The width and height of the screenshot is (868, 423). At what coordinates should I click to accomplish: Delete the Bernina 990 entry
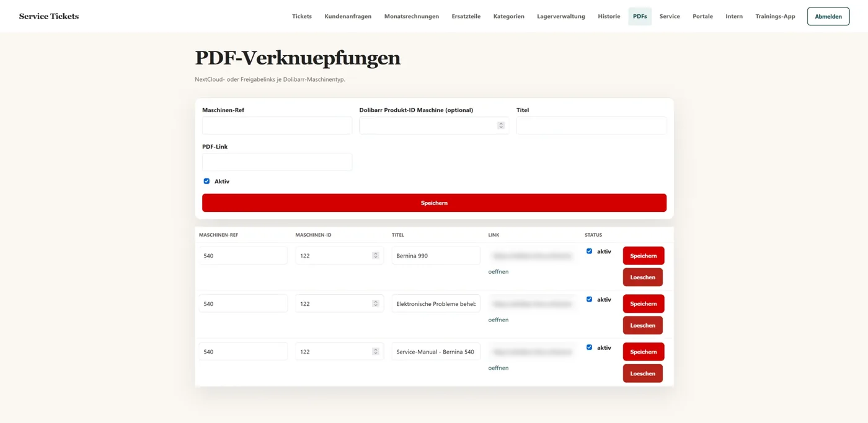[x=643, y=277]
